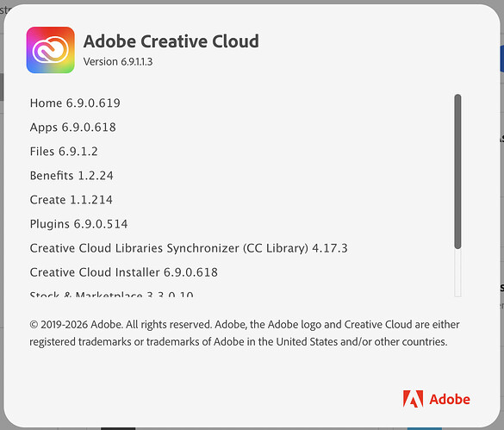Select the Home 6.9.0.619 entry
Screen dimensions: 504x430
pos(75,103)
